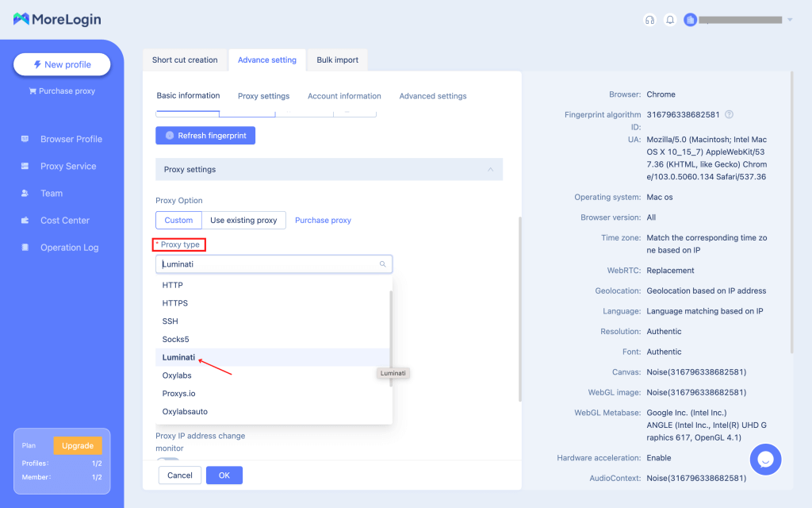Open the headset support icon
The image size is (812, 508).
click(649, 20)
